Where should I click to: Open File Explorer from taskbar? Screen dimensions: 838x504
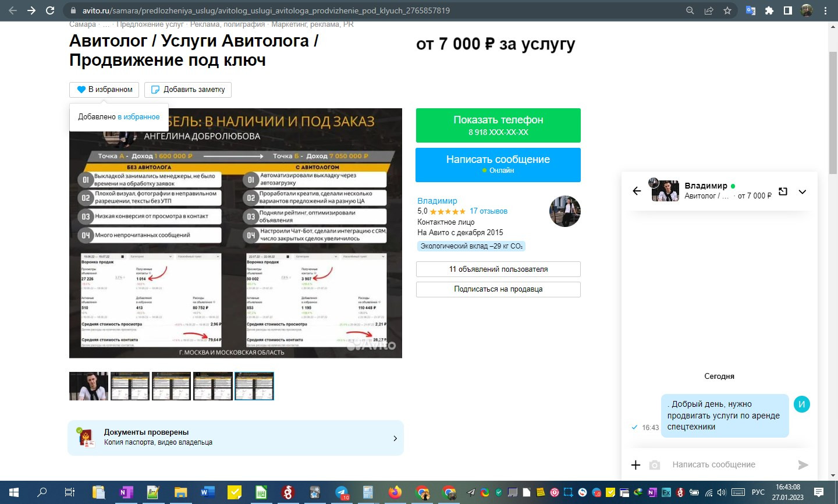point(180,492)
